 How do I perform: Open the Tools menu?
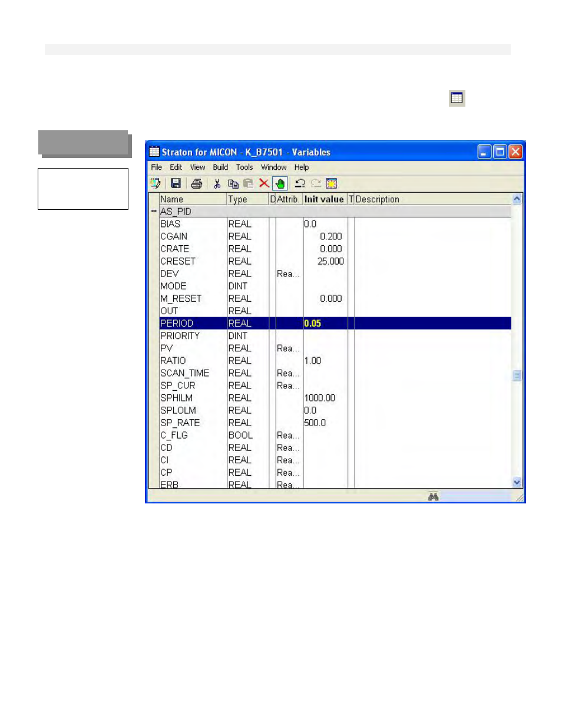coord(244,167)
